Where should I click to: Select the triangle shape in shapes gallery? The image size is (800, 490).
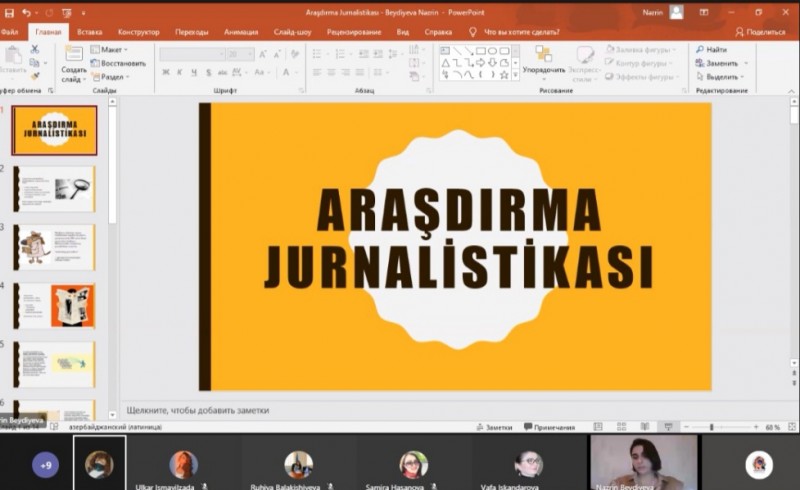[x=445, y=63]
